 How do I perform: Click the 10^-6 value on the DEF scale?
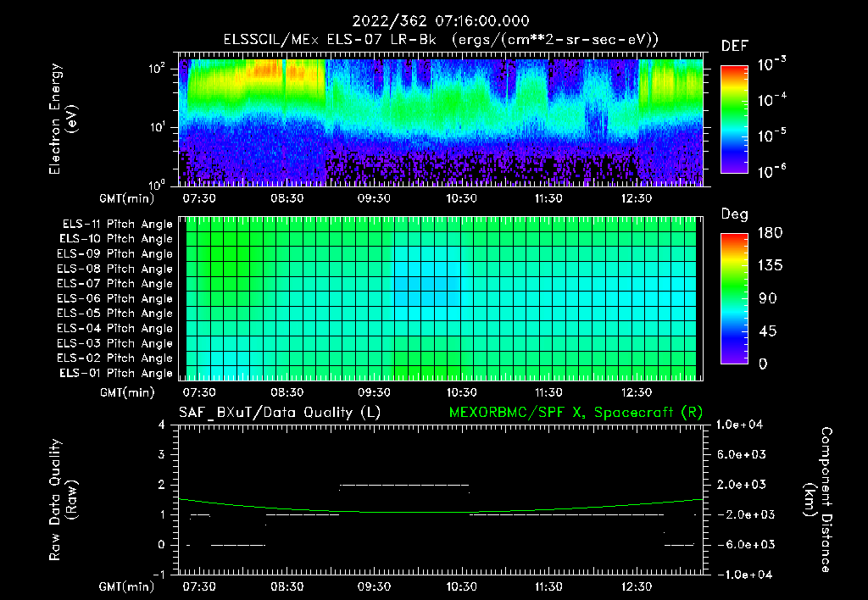[x=771, y=171]
